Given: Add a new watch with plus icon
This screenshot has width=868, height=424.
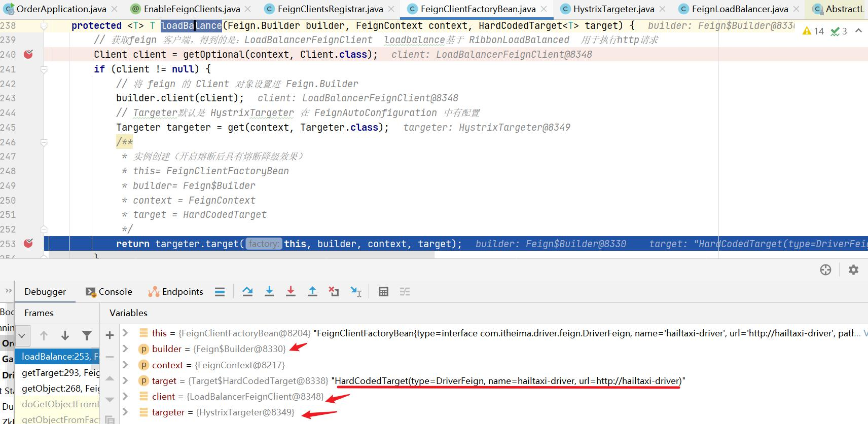Looking at the screenshot, I should pyautogui.click(x=110, y=335).
